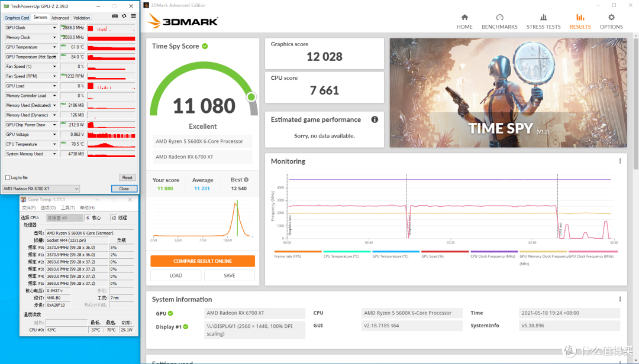Click the CPU score 7 661 value
Viewport: 639px width, 364px height.
324,90
